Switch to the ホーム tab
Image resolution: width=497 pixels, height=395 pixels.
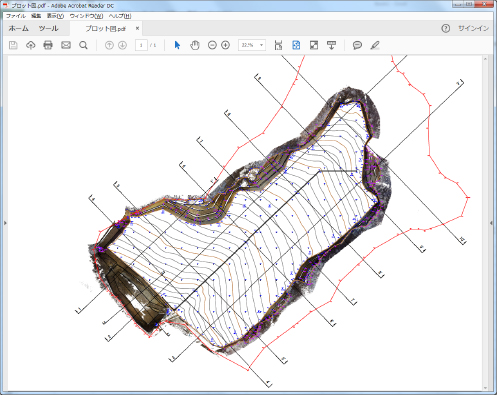(19, 29)
